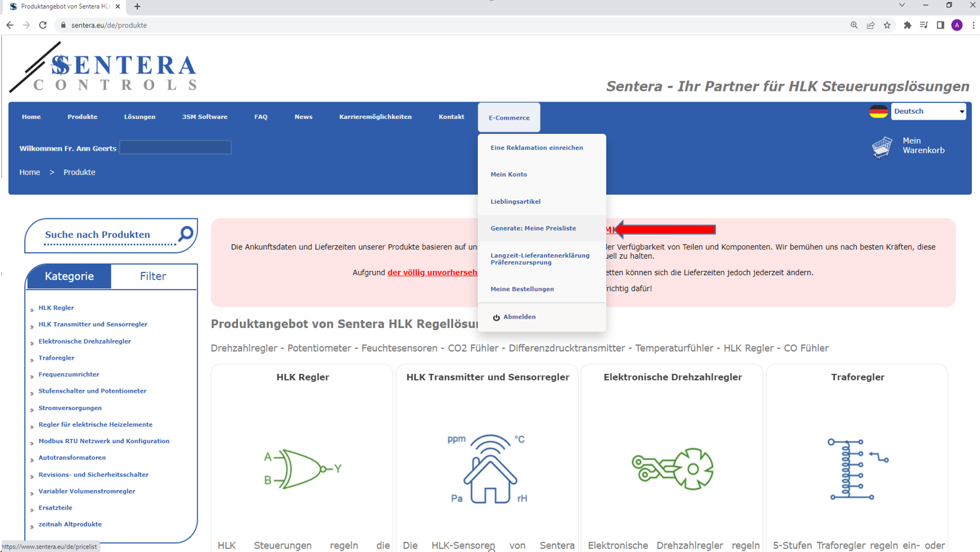980x552 pixels.
Task: Expand the Ersatzteile category arrow
Action: click(x=32, y=510)
